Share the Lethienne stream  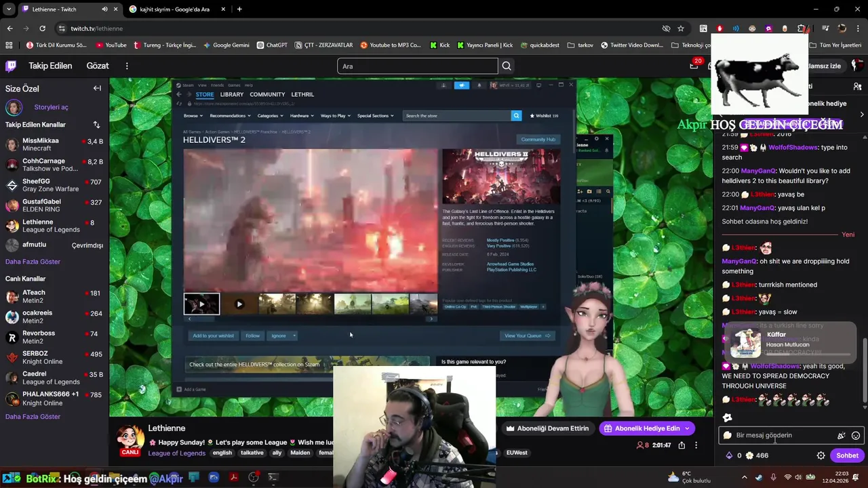pos(682,445)
